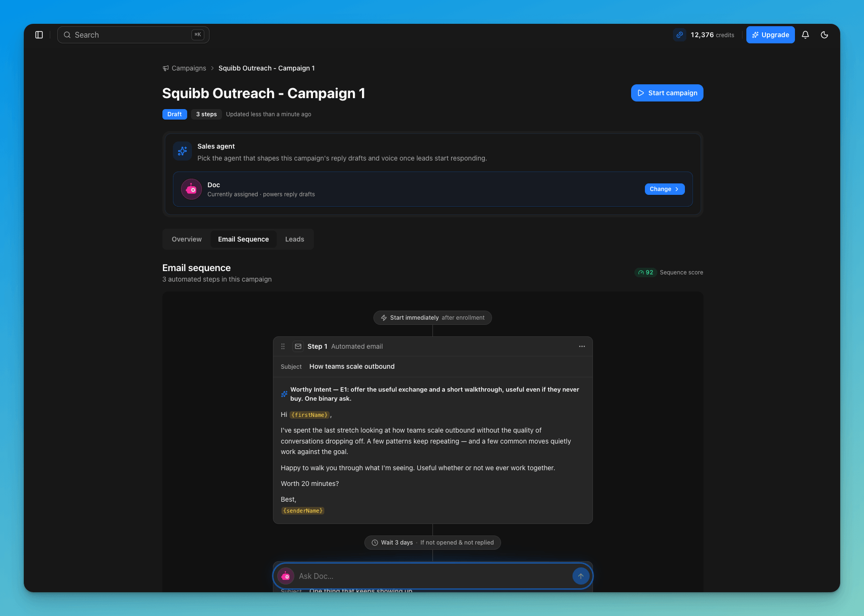Click the Search input field
This screenshot has width=864, height=616.
click(133, 35)
